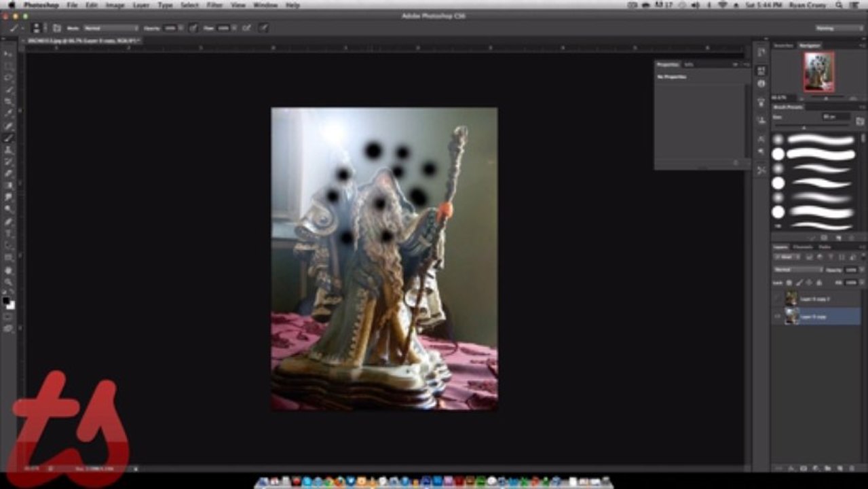Select the Brush tool in the toolbox
The width and height of the screenshot is (868, 489).
[9, 137]
